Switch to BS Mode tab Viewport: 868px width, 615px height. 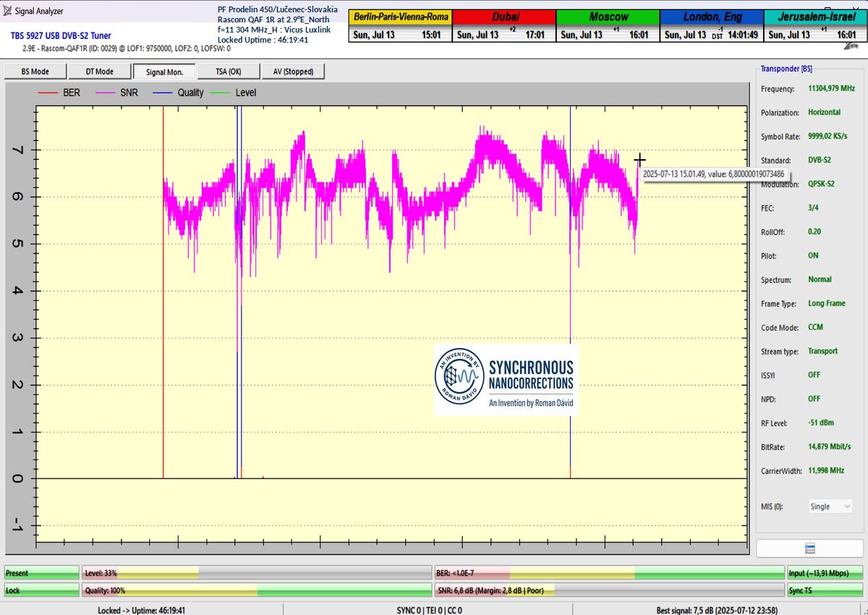35,71
